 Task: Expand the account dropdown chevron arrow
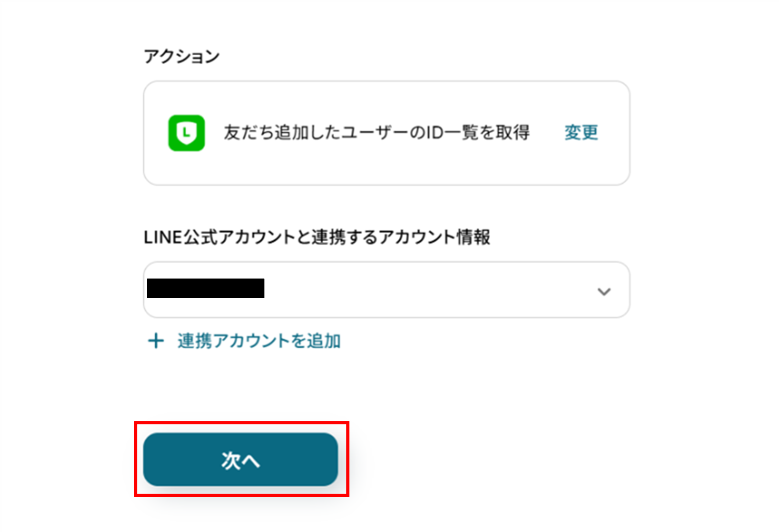(x=604, y=292)
